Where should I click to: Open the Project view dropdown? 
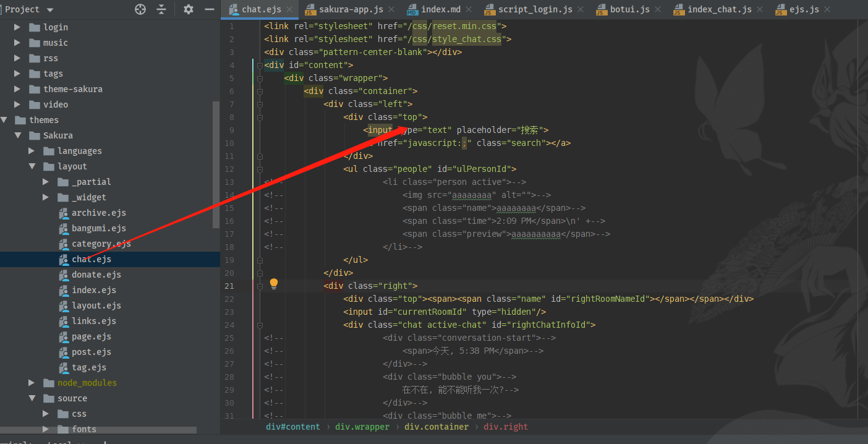click(x=49, y=10)
